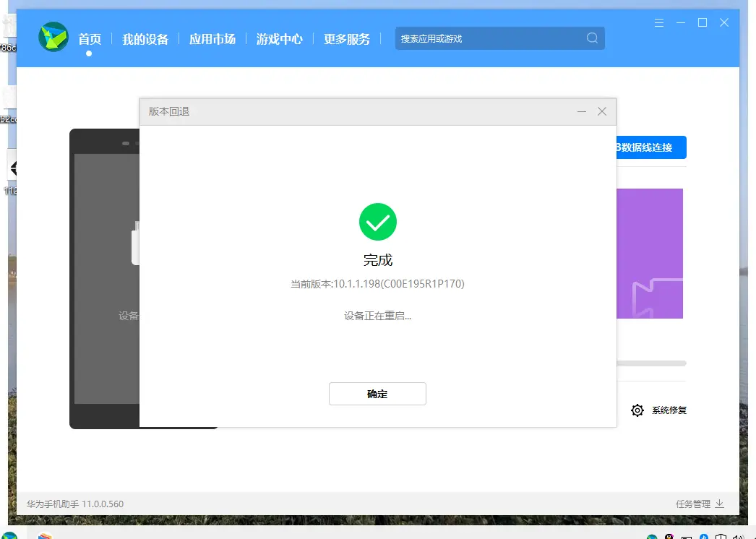The image size is (756, 539).
Task: Open the QQ icon in system tray
Action: [x=669, y=537]
